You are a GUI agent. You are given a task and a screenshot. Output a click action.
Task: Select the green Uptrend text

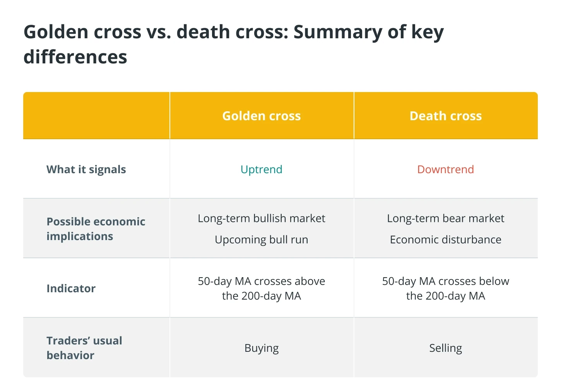point(262,169)
